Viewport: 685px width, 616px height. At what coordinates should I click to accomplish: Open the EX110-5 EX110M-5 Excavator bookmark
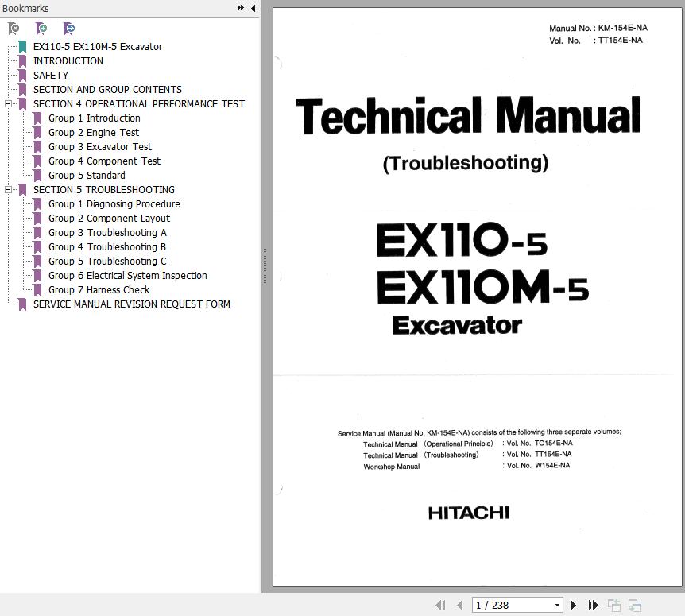click(x=98, y=47)
